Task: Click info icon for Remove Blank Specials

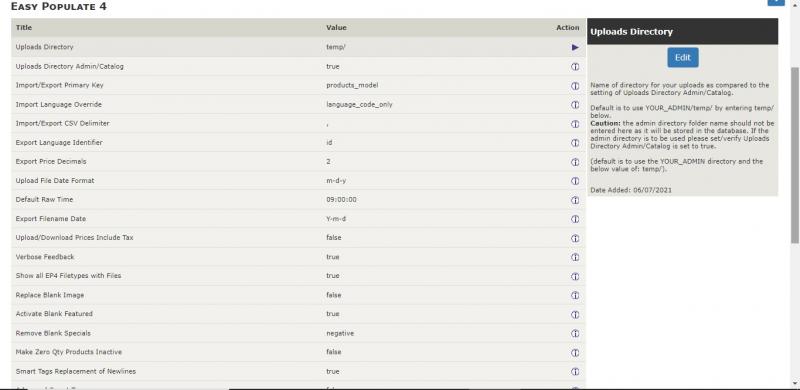Action: [575, 333]
